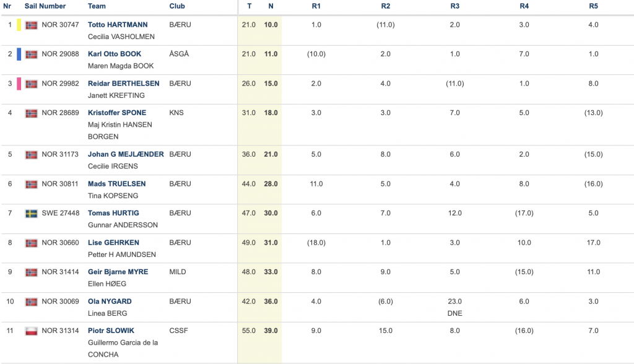Screen dimensions: 634x364
Task: Click the Swedish flag beside SWE 27448
Action: 31,214
